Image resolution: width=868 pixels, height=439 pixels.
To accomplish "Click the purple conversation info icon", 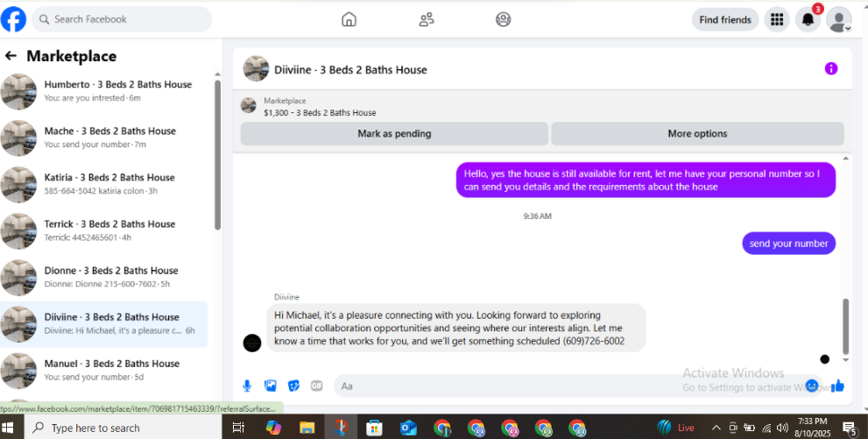I will 831,68.
